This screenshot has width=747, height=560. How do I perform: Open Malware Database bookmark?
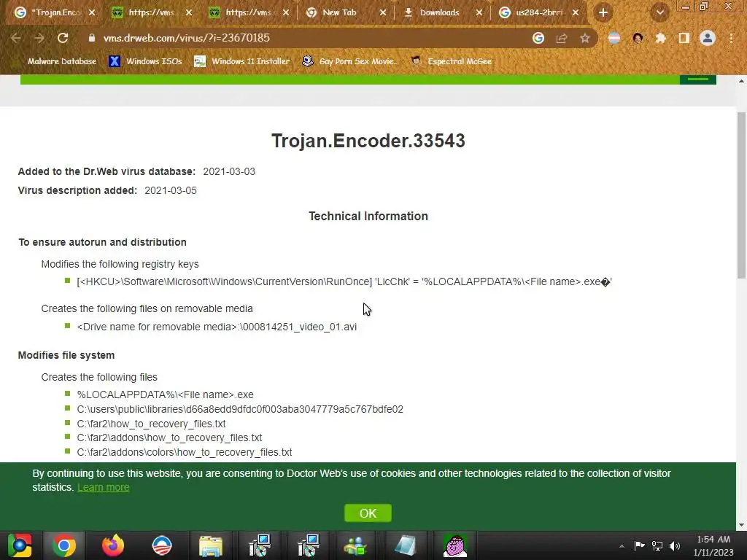tap(61, 61)
